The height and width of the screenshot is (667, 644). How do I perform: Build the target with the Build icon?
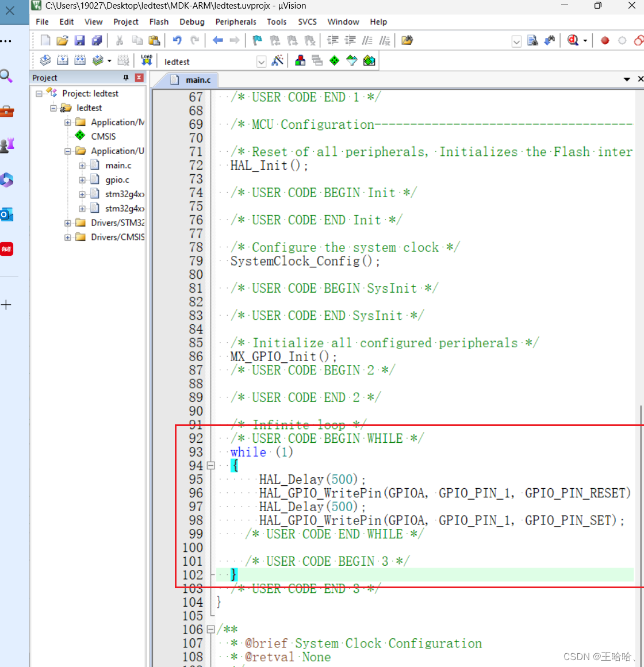click(63, 61)
